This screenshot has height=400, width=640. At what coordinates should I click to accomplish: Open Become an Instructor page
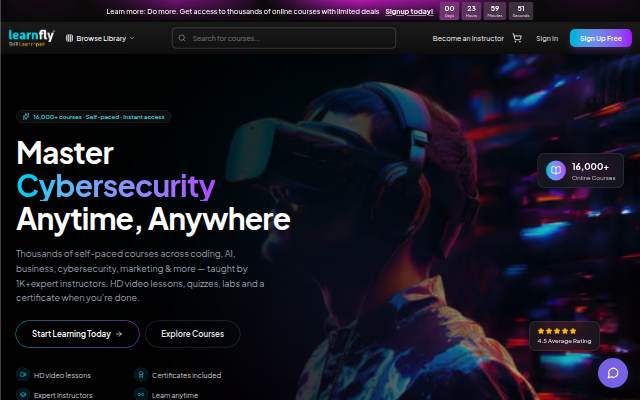point(468,38)
